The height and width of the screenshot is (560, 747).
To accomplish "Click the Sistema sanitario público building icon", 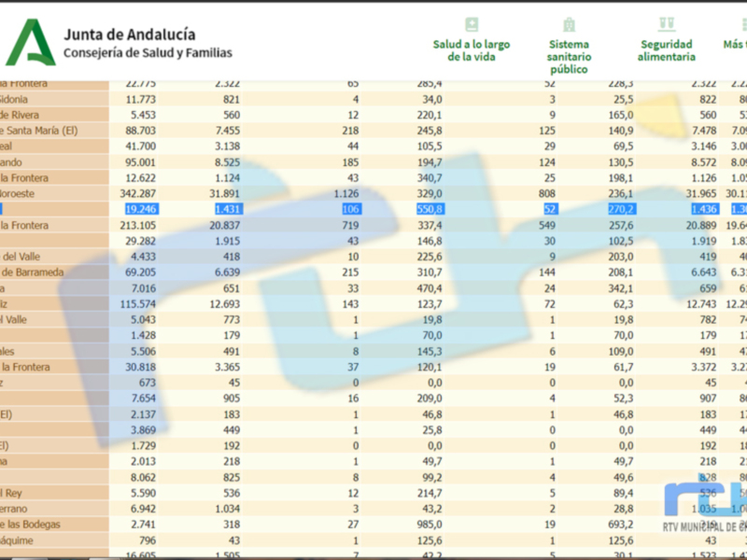I will 569,25.
